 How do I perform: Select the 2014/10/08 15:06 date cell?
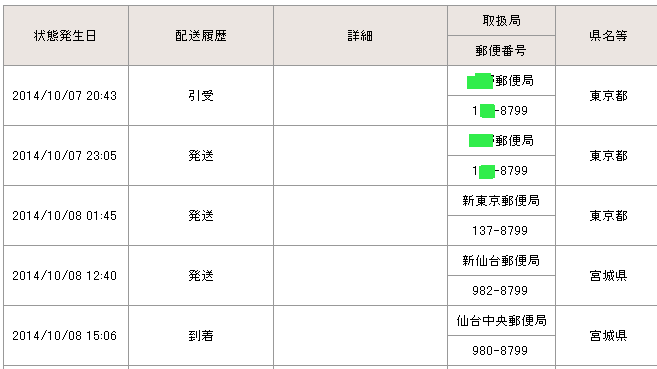65,335
